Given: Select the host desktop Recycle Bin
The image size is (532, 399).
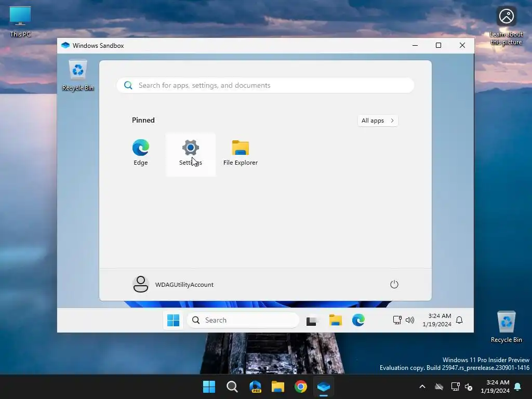Looking at the screenshot, I should (x=506, y=327).
